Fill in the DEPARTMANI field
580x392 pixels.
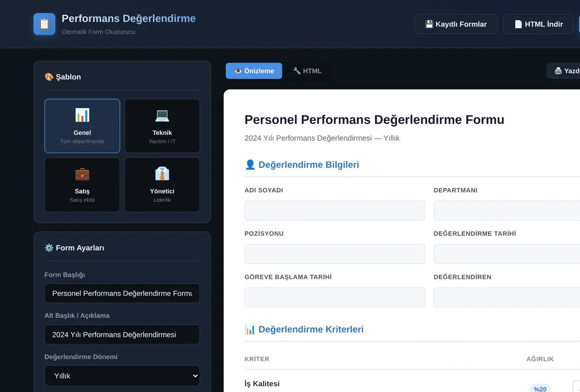pos(507,211)
